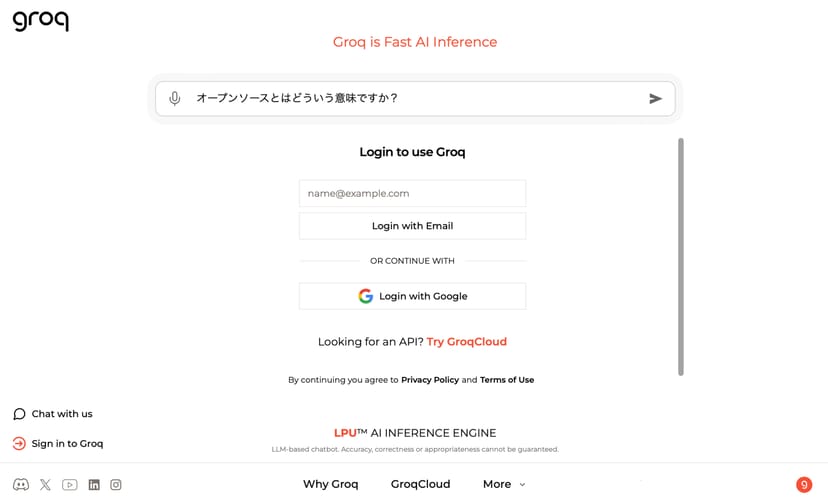Follow the Try GroqCloud link
828x501 pixels.
pos(466,342)
